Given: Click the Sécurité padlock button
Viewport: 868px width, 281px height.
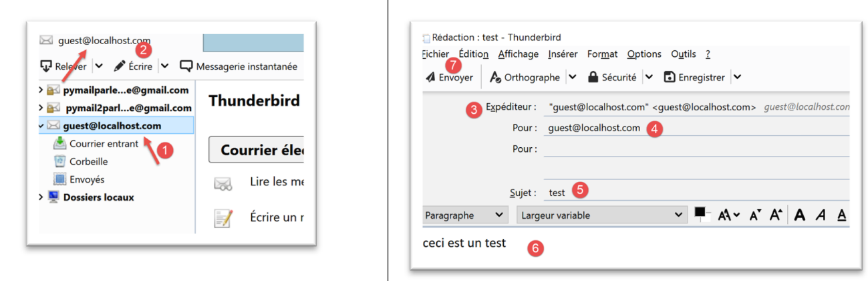Looking at the screenshot, I should coord(611,78).
